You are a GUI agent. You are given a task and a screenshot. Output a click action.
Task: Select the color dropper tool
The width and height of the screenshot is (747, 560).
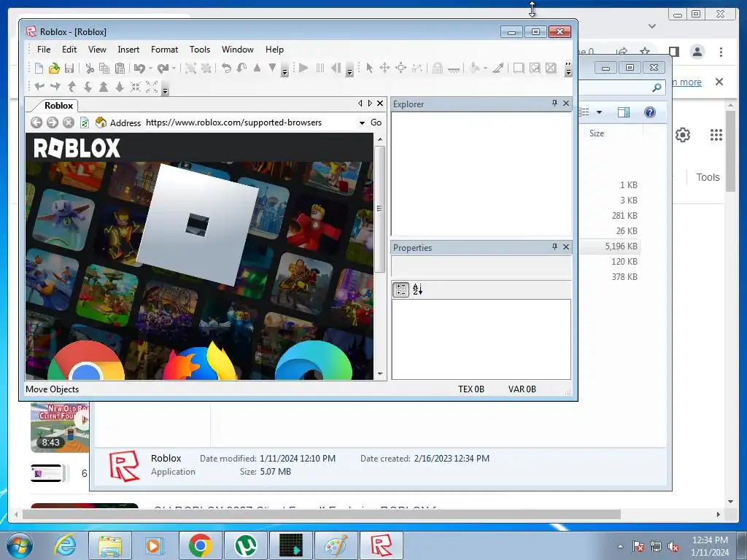(498, 68)
